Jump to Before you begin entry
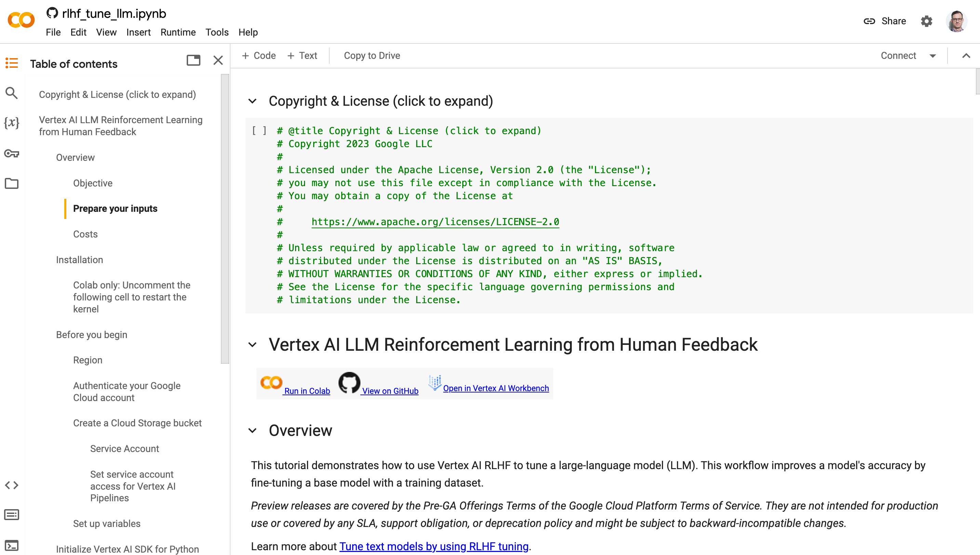Screen dimensions: 980x555 click(91, 335)
